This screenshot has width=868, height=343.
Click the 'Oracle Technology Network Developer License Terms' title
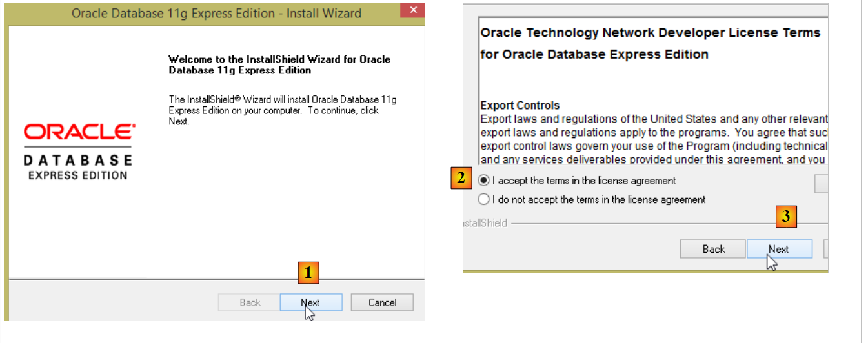point(650,33)
